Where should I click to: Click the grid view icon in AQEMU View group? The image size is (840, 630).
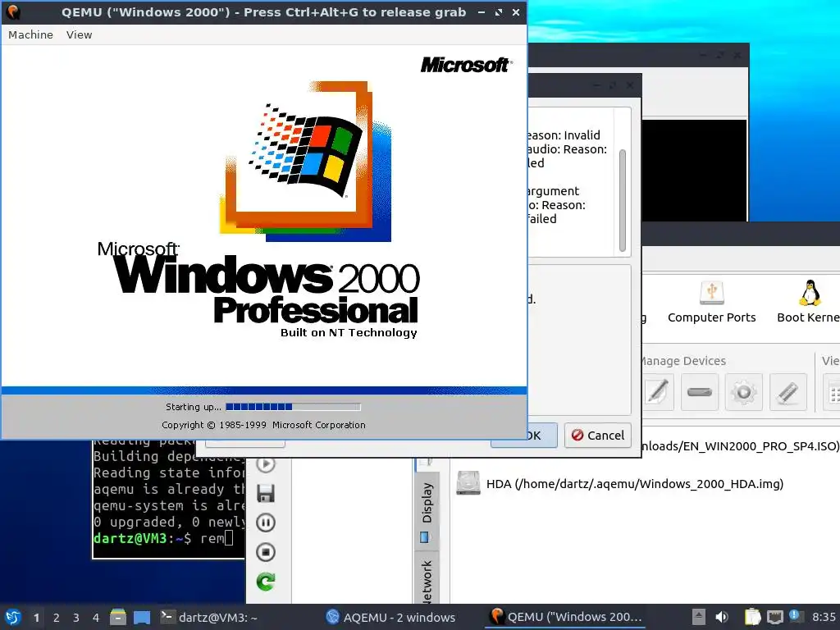(x=833, y=392)
